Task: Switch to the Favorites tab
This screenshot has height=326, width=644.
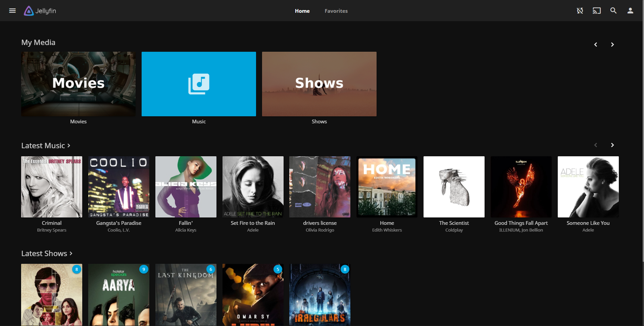Action: pyautogui.click(x=336, y=11)
